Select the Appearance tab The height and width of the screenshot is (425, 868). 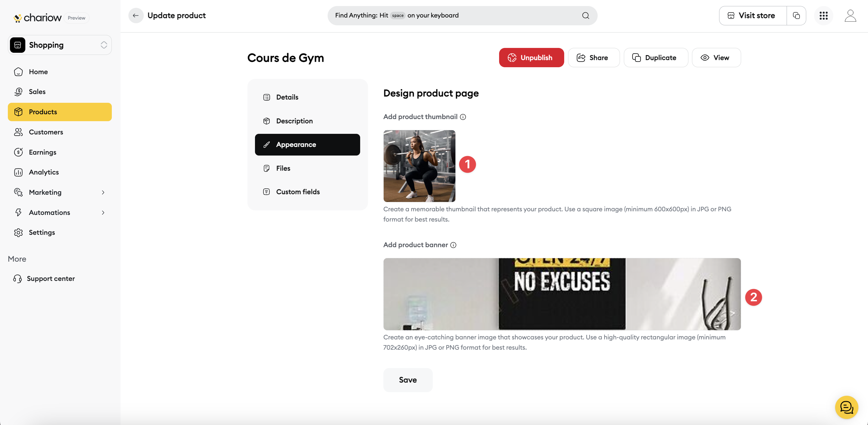(x=307, y=145)
